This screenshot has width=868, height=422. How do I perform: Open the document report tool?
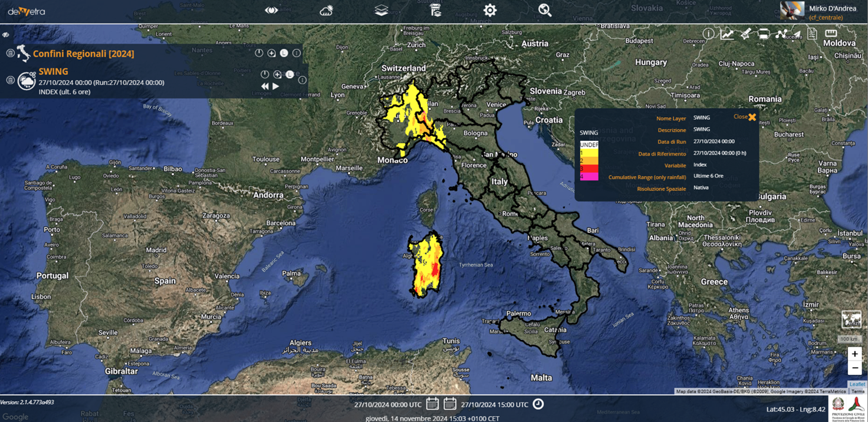coord(813,34)
